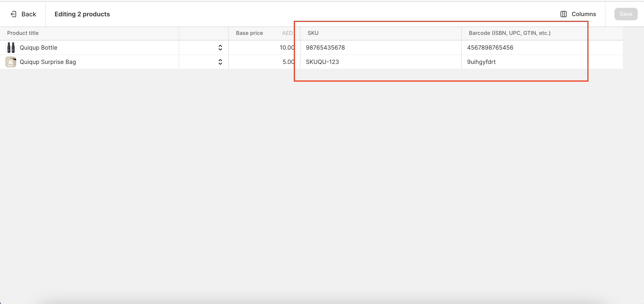644x304 pixels.
Task: Click the SKU column header
Action: pos(313,33)
